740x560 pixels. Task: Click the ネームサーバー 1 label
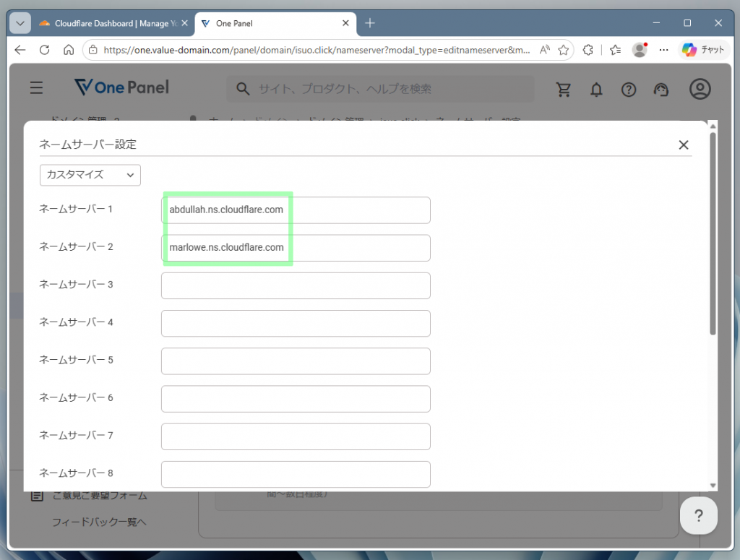[x=75, y=209]
